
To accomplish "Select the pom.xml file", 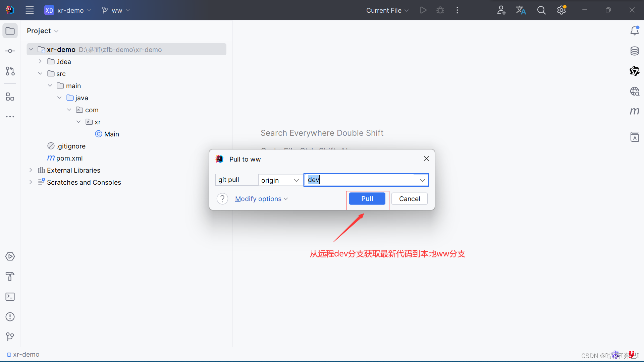I will coord(65,158).
